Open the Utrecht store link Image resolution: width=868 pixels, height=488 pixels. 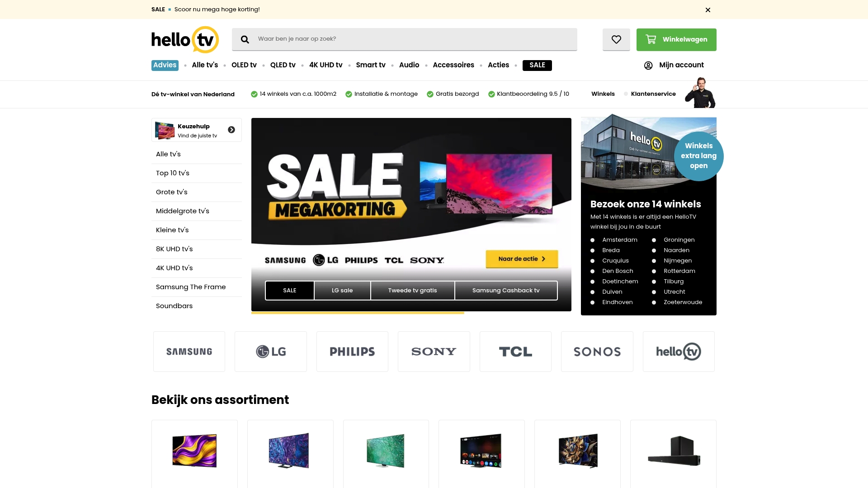(675, 292)
